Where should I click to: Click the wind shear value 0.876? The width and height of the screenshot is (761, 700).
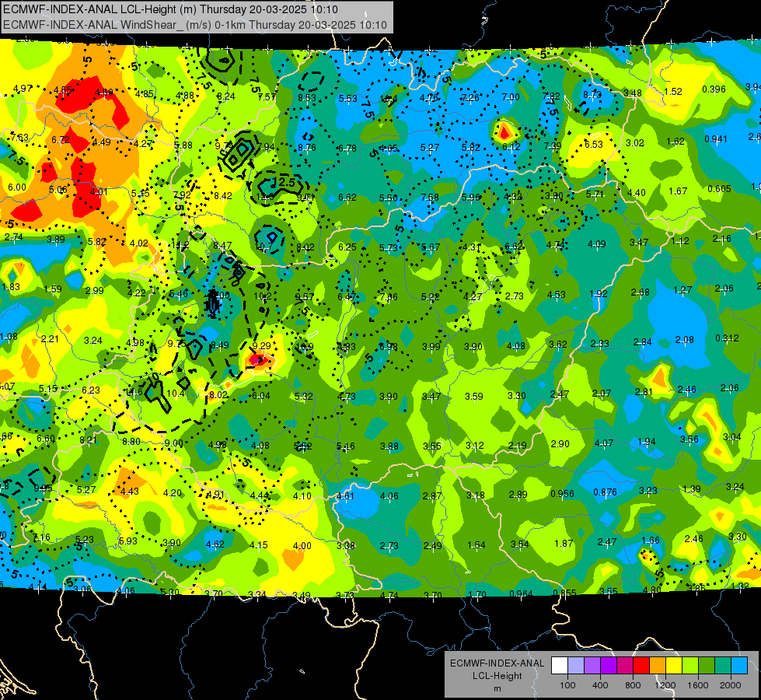(x=606, y=492)
